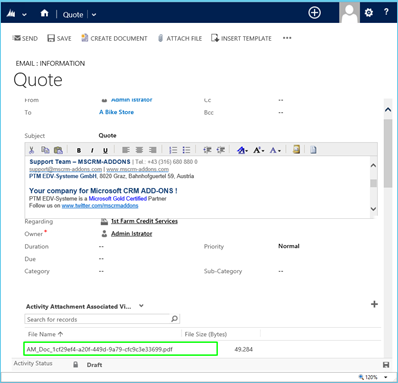Click the main form vertical scrollbar

coord(388,153)
